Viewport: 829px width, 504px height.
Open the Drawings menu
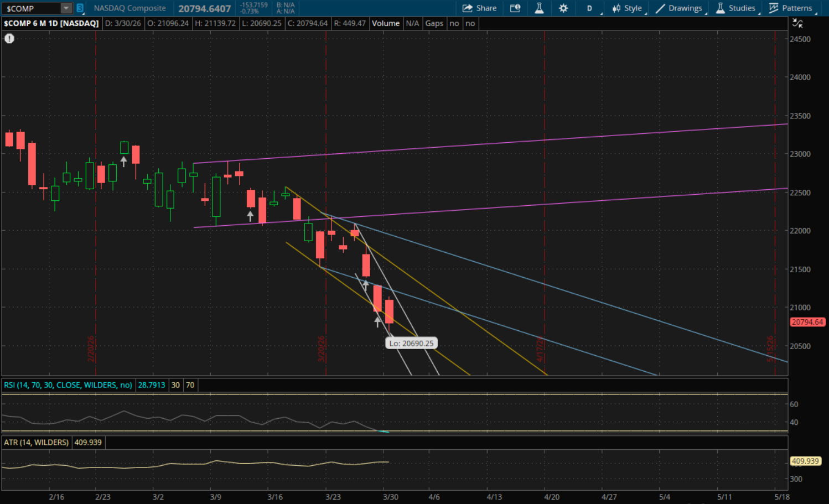click(x=679, y=8)
